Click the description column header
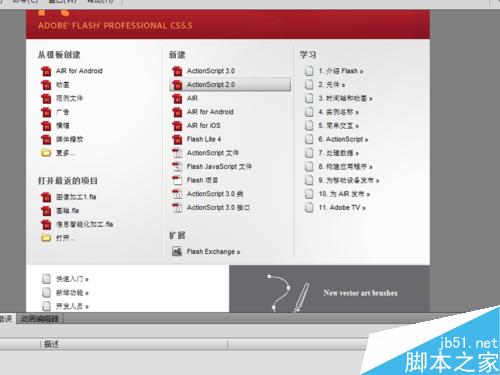Image resolution: width=500 pixels, height=375 pixels. 51,344
